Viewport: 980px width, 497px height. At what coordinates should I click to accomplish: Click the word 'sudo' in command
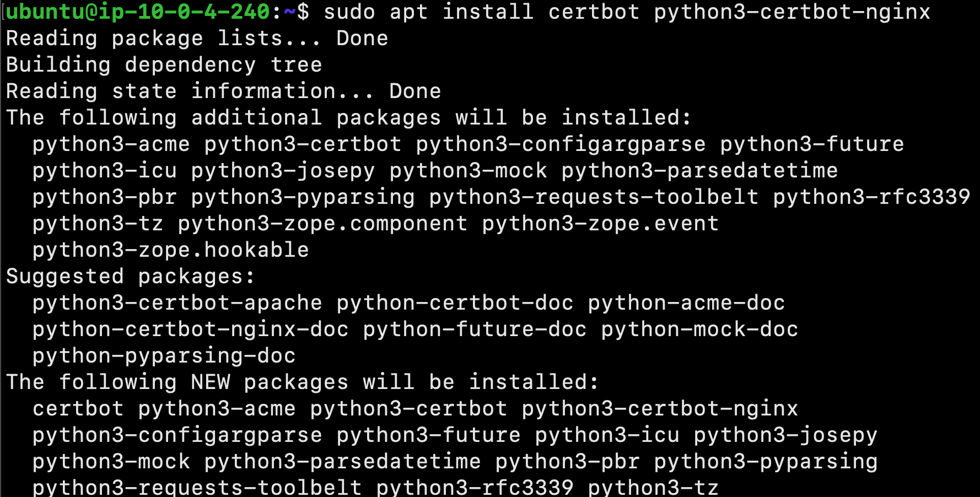(x=349, y=12)
